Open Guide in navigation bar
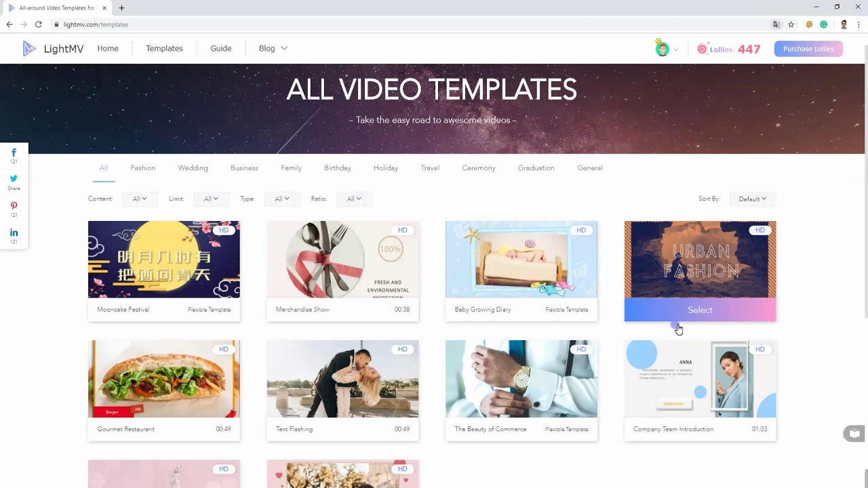Image resolution: width=868 pixels, height=488 pixels. pos(220,49)
